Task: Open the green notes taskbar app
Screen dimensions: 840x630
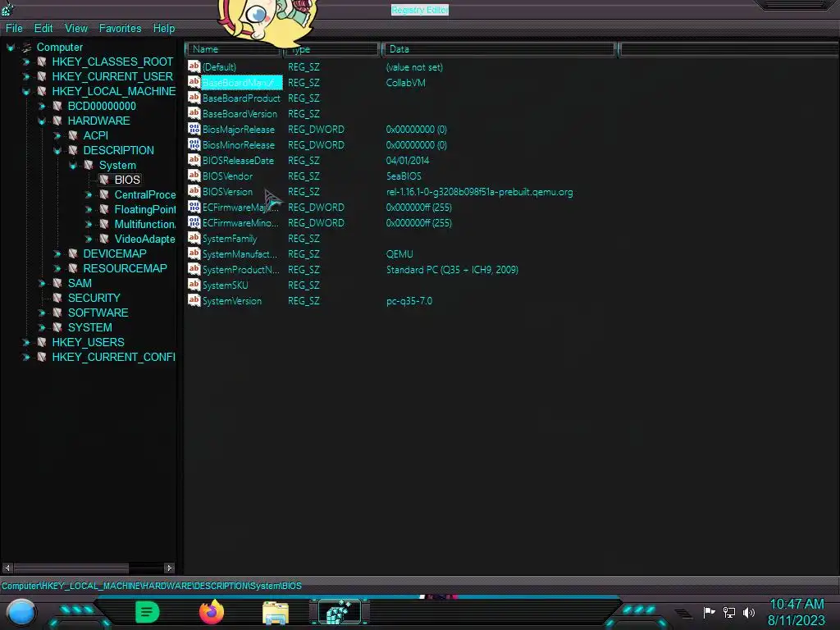Action: pyautogui.click(x=147, y=612)
